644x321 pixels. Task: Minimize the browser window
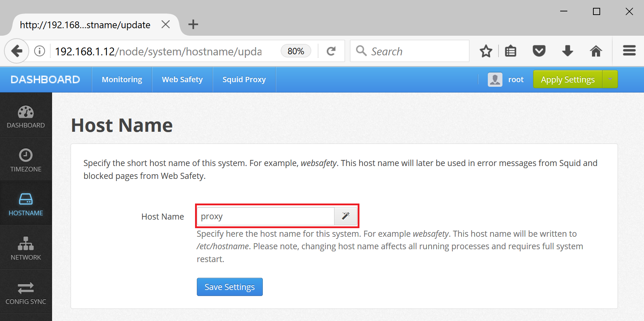point(564,11)
